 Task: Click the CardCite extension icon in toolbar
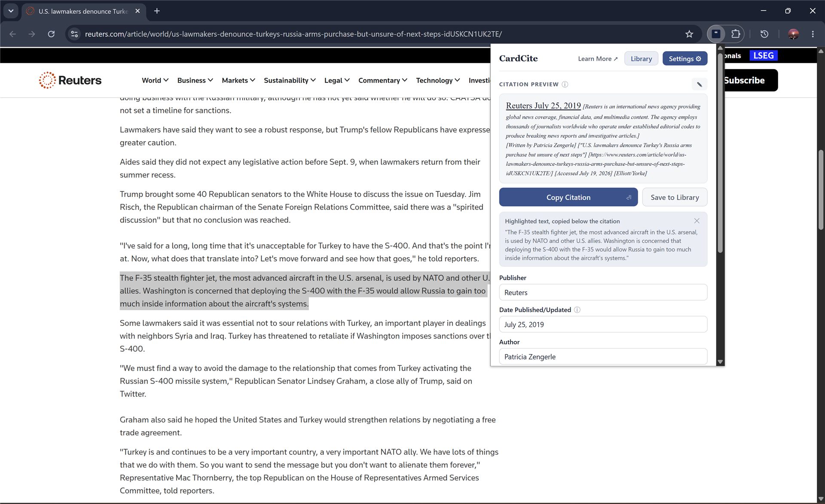716,34
